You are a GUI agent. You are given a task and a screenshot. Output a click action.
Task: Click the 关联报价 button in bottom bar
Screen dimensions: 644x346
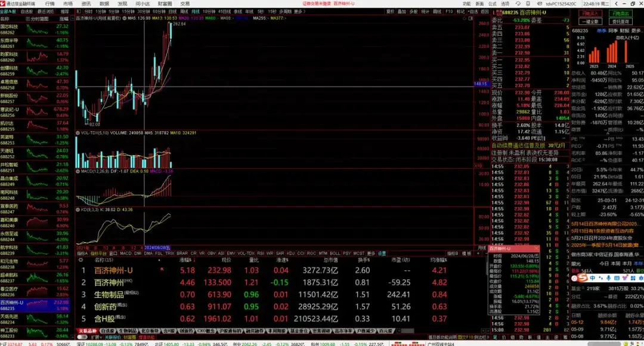(x=112, y=338)
